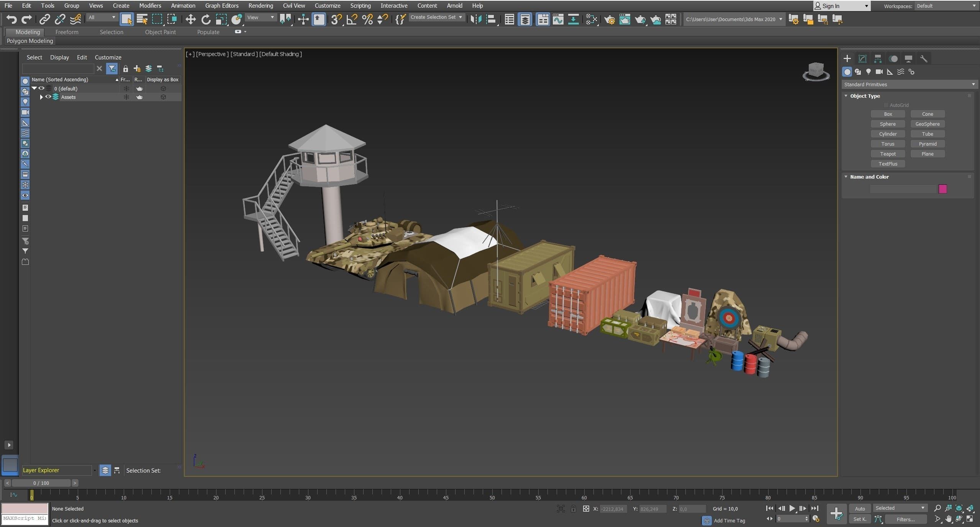Open the All selection filter dropdown
The width and height of the screenshot is (980, 527).
click(x=102, y=17)
